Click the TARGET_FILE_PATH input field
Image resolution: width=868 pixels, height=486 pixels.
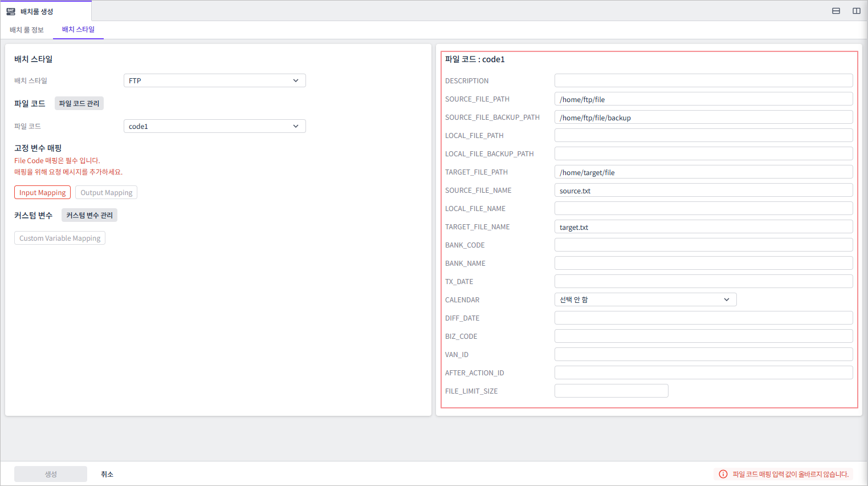coord(704,172)
